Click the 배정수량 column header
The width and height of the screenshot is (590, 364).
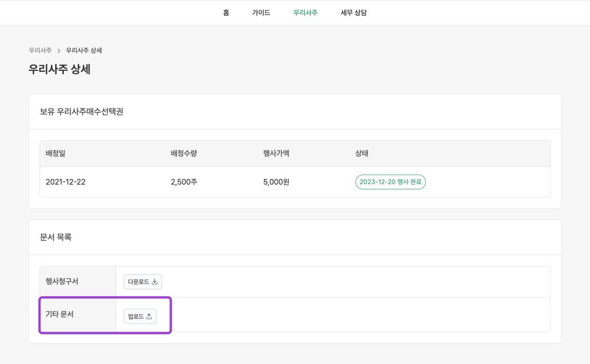(184, 154)
